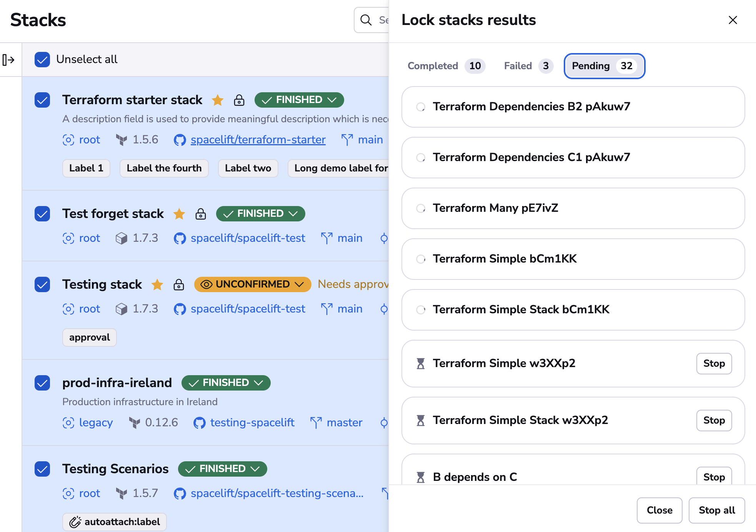
Task: Switch to the Failed tab
Action: (x=528, y=66)
